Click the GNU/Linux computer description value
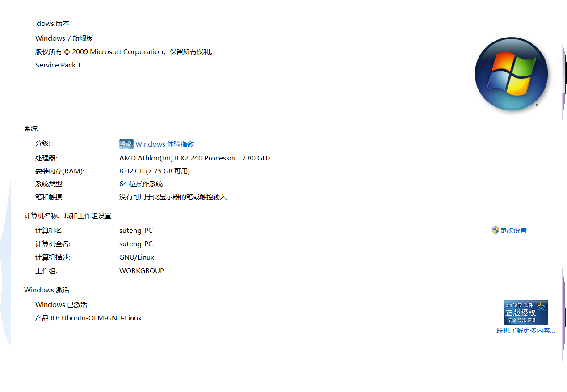The height and width of the screenshot is (392, 567). [137, 257]
